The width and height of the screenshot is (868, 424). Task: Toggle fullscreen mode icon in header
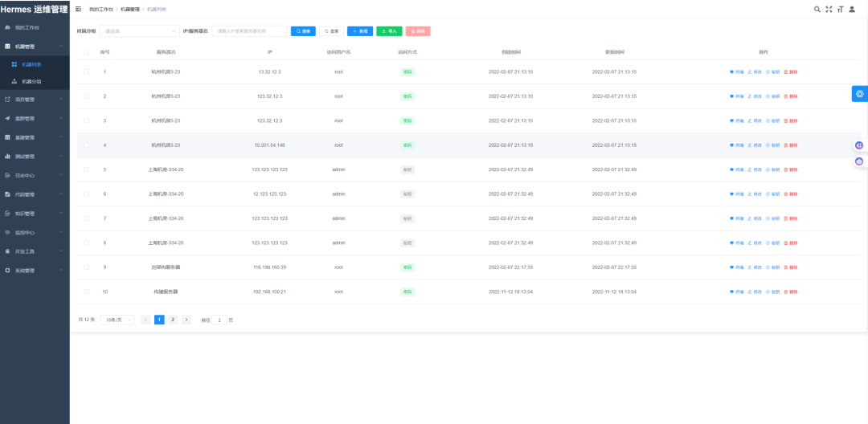point(829,10)
